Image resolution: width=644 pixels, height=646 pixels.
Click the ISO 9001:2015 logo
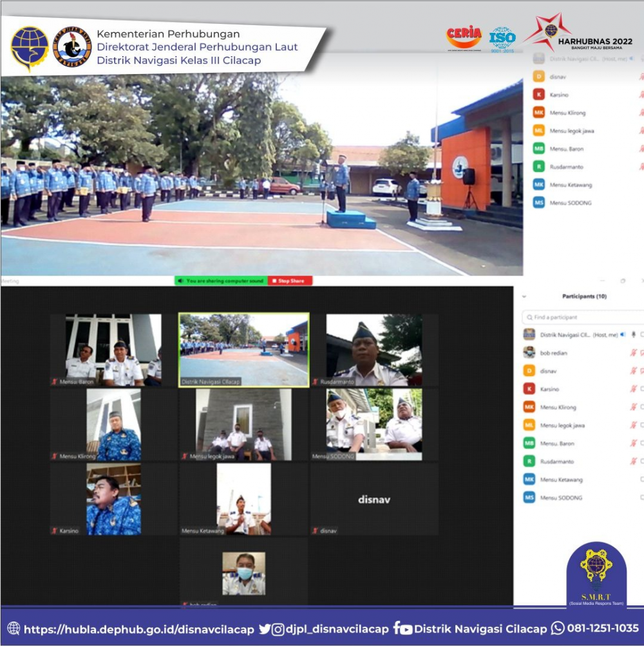[502, 39]
